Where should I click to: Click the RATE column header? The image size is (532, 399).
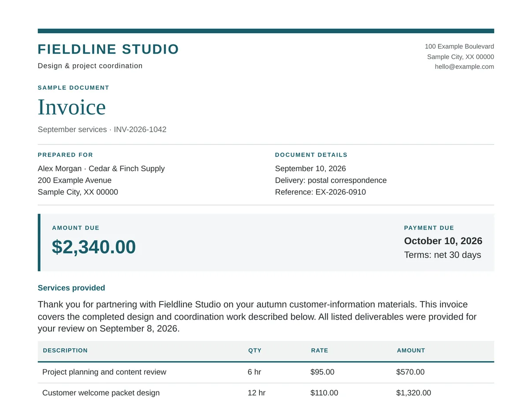pos(320,350)
